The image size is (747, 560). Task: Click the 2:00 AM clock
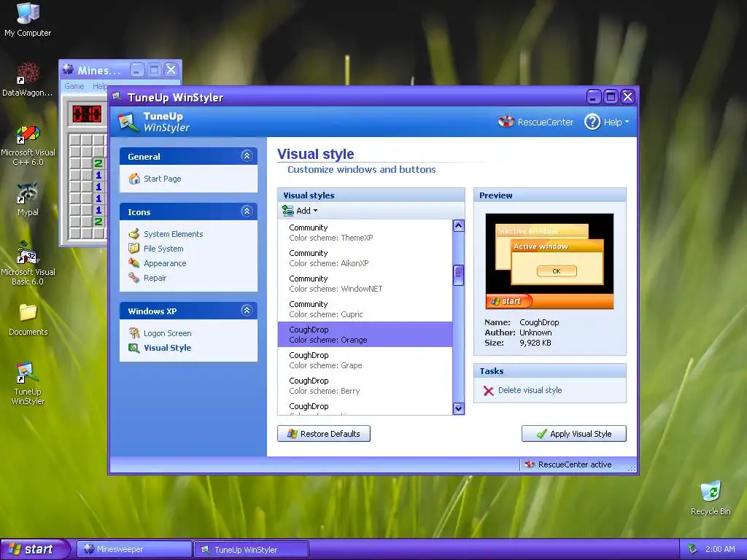coord(720,549)
